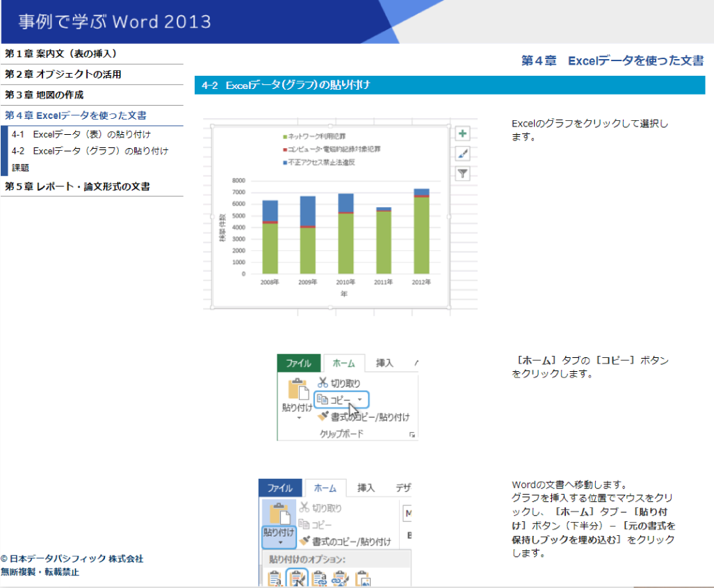This screenshot has height=588, width=714.
Task: Open 4-2 Excelデータ(グラフ)の貼り付け section
Action: [x=90, y=151]
